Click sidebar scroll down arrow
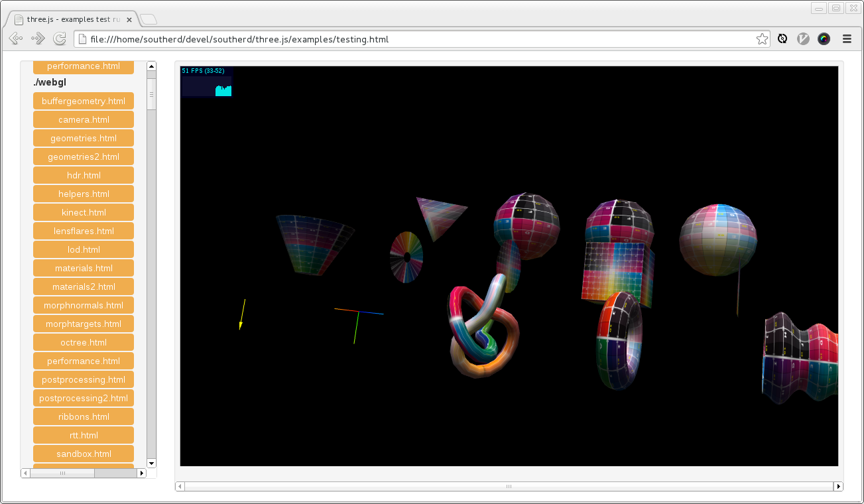 pos(151,463)
